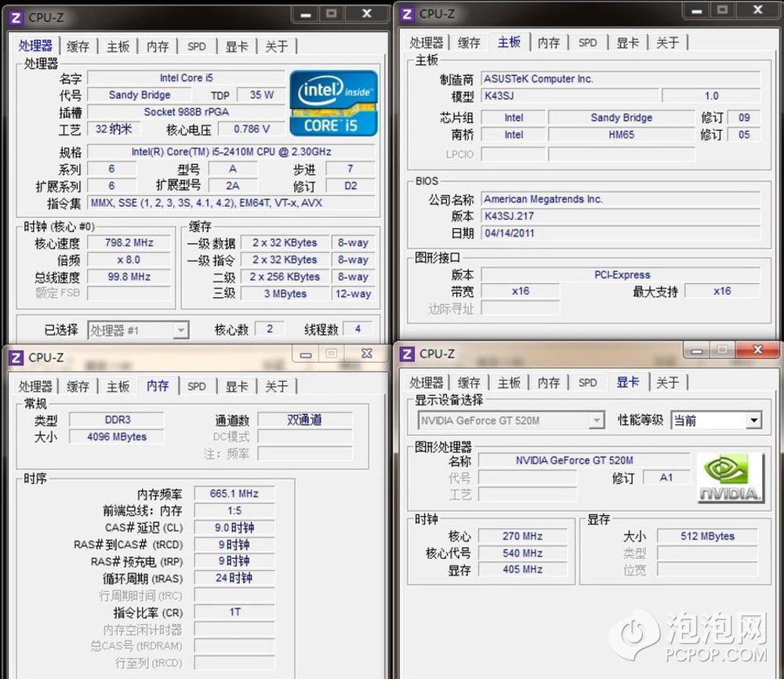Click the 798.2 MHz core speed value
This screenshot has width=784, height=679.
pyautogui.click(x=129, y=242)
